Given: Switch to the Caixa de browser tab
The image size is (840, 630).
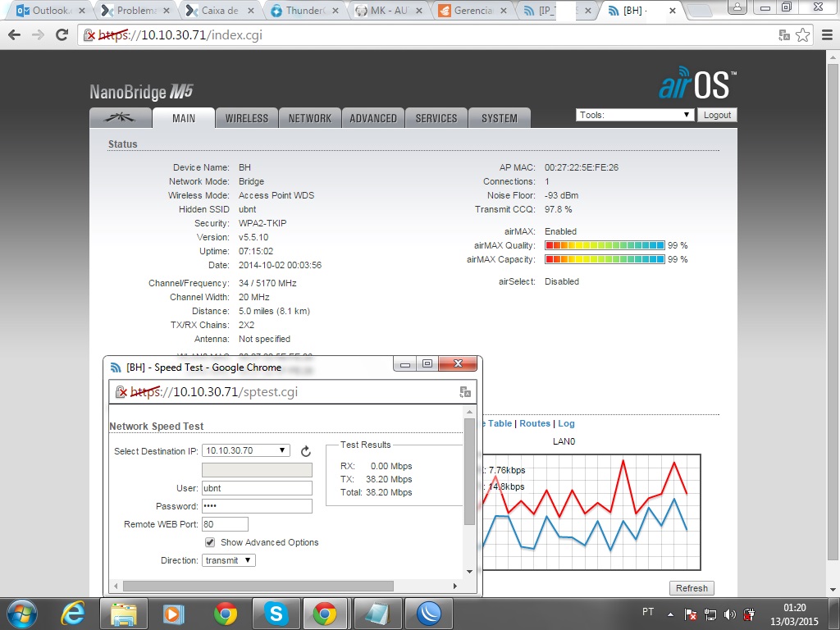Looking at the screenshot, I should (219, 10).
